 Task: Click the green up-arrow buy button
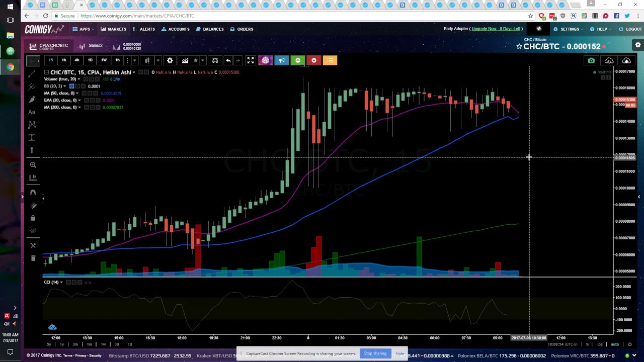(x=297, y=60)
